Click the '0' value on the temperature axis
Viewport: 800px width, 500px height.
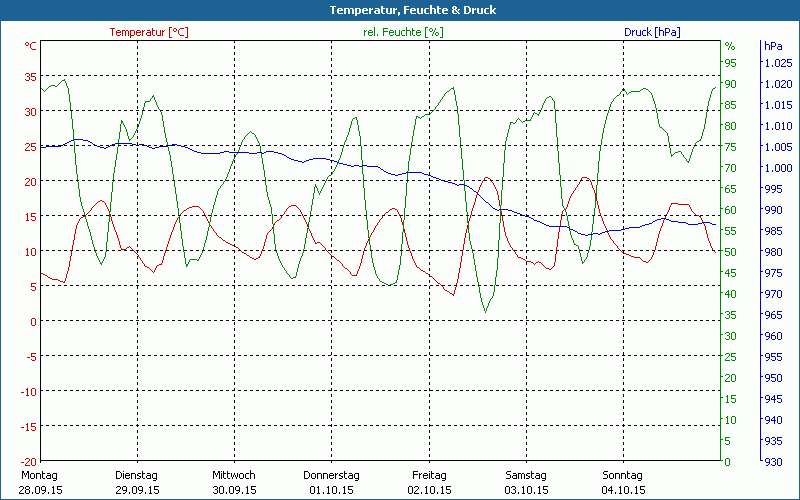coord(34,321)
